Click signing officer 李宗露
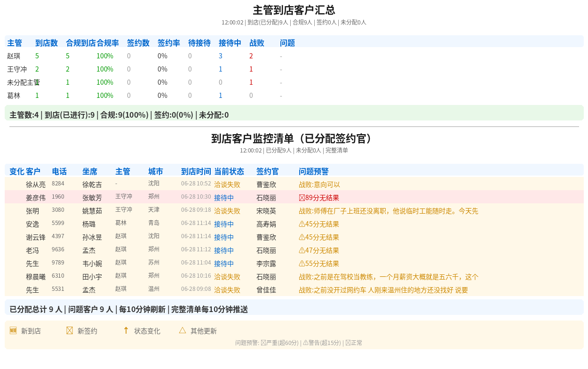The image size is (588, 369). 266,264
